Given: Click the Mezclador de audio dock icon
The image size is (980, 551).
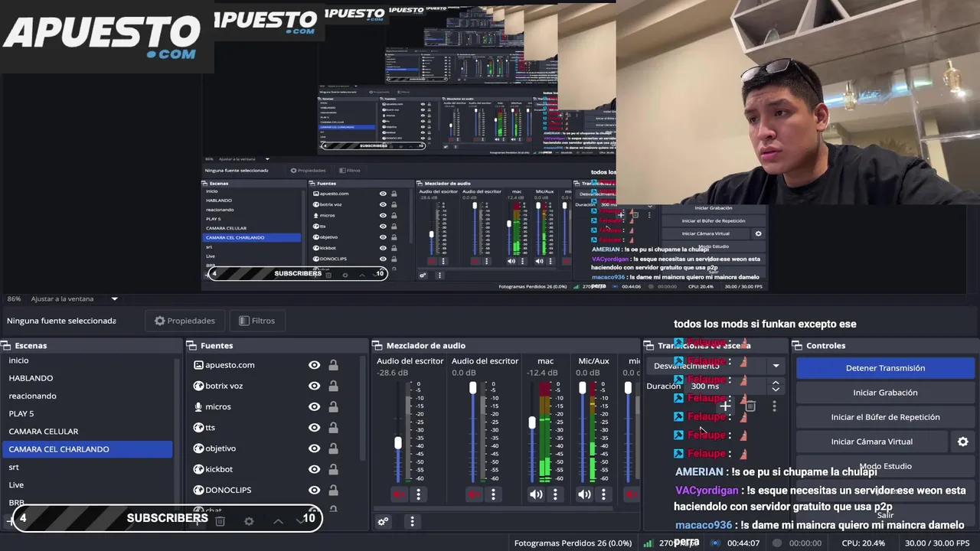Looking at the screenshot, I should click(377, 346).
